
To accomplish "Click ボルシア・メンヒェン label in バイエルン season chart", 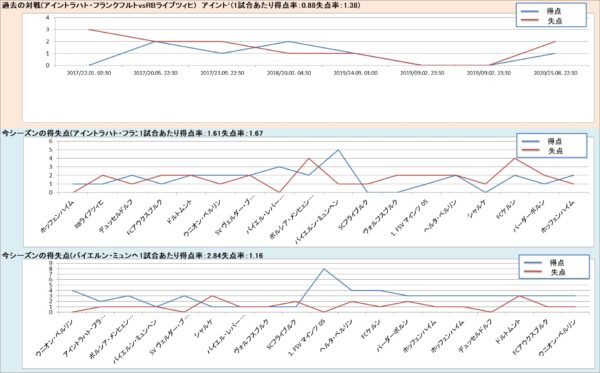I will pyautogui.click(x=111, y=338).
